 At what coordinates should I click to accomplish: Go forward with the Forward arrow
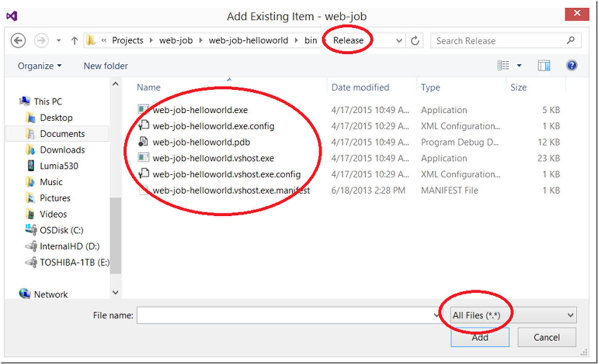[41, 41]
